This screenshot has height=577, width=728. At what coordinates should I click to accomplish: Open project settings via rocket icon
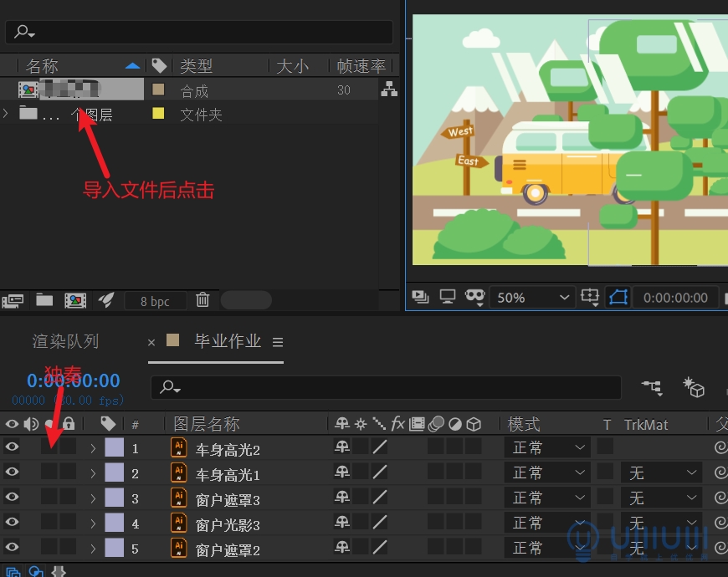coord(106,300)
